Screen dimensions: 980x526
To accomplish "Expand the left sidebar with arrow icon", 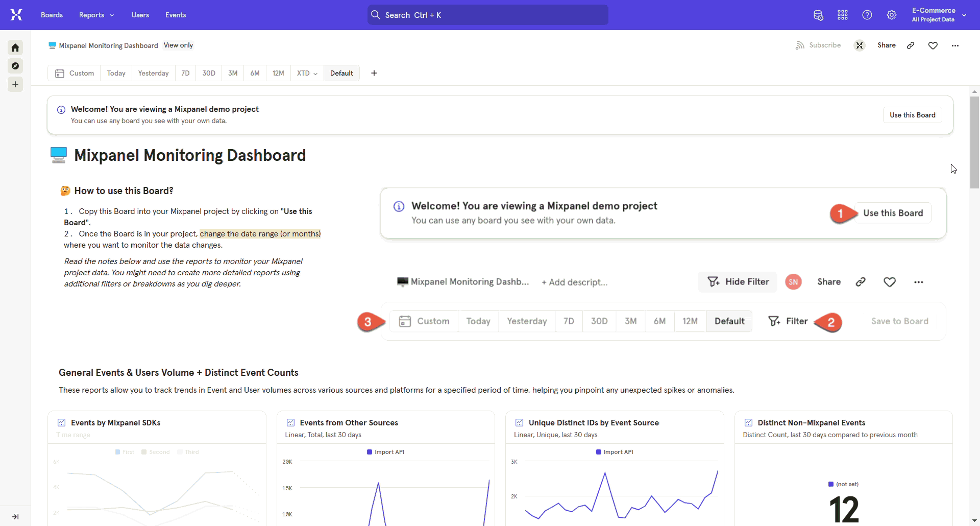I will click(x=15, y=517).
